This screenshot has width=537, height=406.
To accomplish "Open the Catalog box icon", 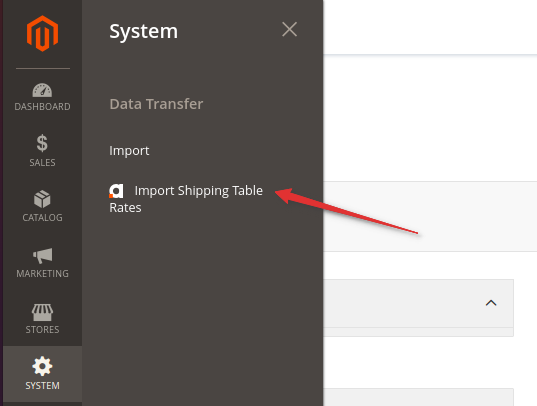I will point(42,199).
